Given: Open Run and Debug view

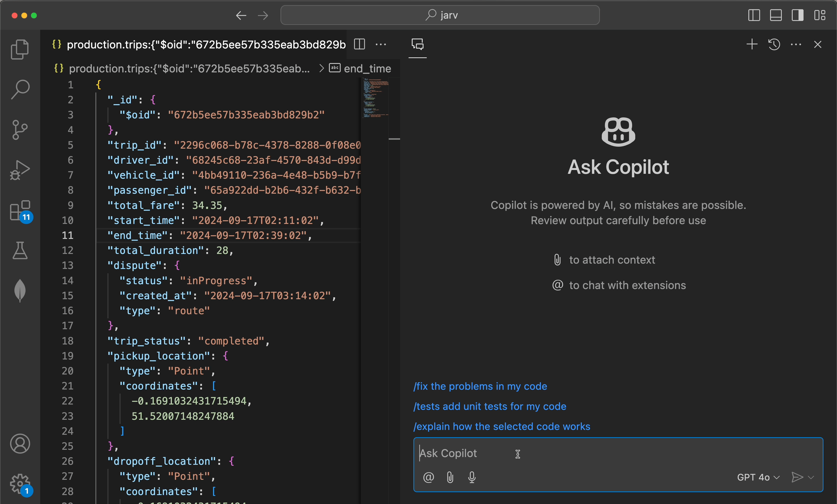Looking at the screenshot, I should point(20,170).
